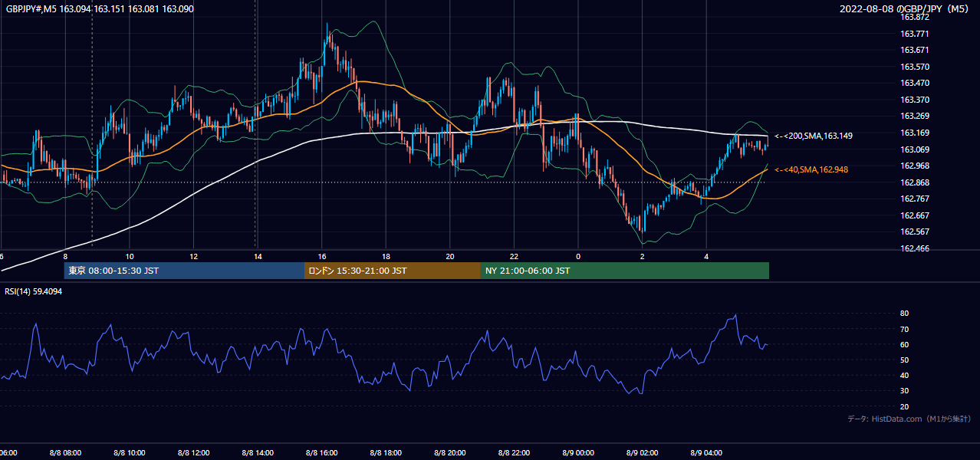Click hour tick 16 under the price chart
This screenshot has width=980, height=460.
[x=322, y=256]
